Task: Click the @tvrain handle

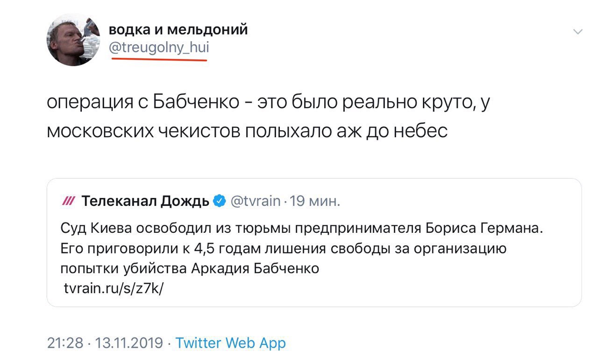Action: [x=255, y=202]
